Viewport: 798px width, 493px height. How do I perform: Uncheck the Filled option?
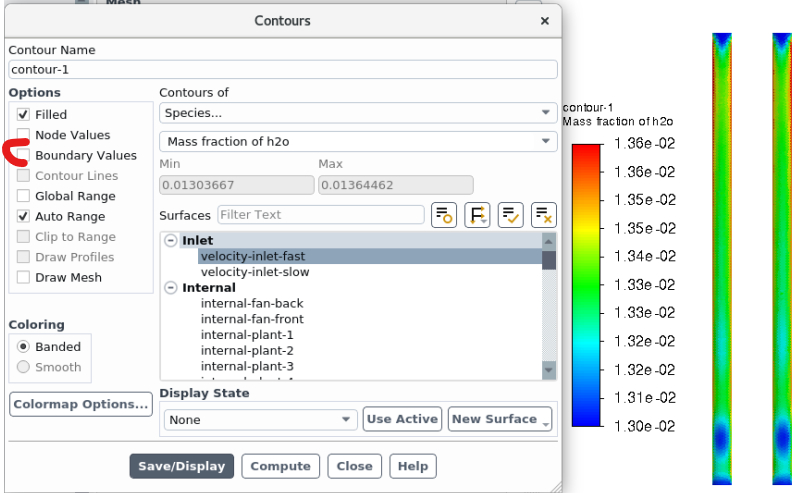(23, 115)
